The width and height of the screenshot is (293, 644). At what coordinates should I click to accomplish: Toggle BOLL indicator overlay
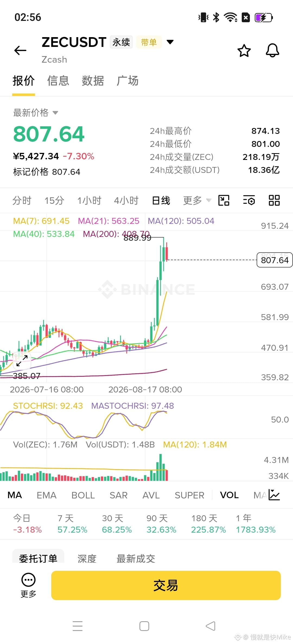pyautogui.click(x=83, y=495)
